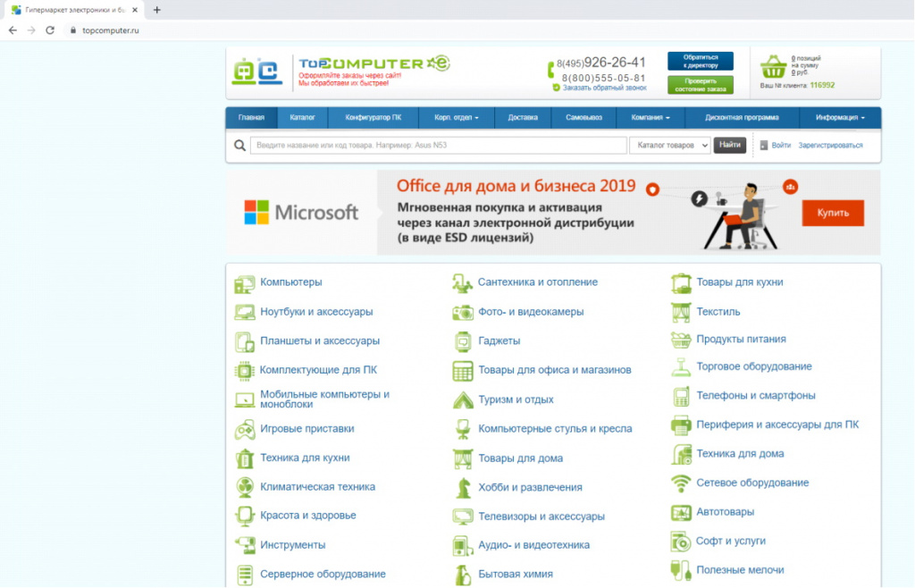915x588 pixels.
Task: Open the Зарегистрироваться link
Action: pos(830,146)
